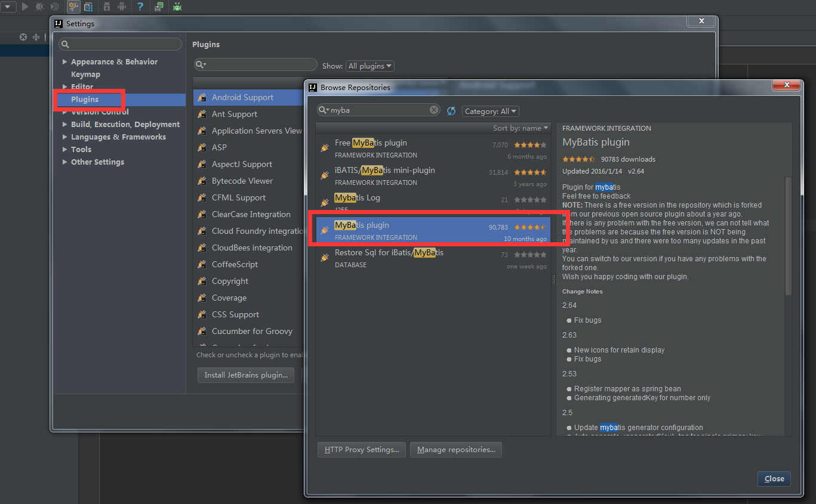Click the green alien bug toolbar icon
This screenshot has width=816, height=504.
pyautogui.click(x=177, y=7)
